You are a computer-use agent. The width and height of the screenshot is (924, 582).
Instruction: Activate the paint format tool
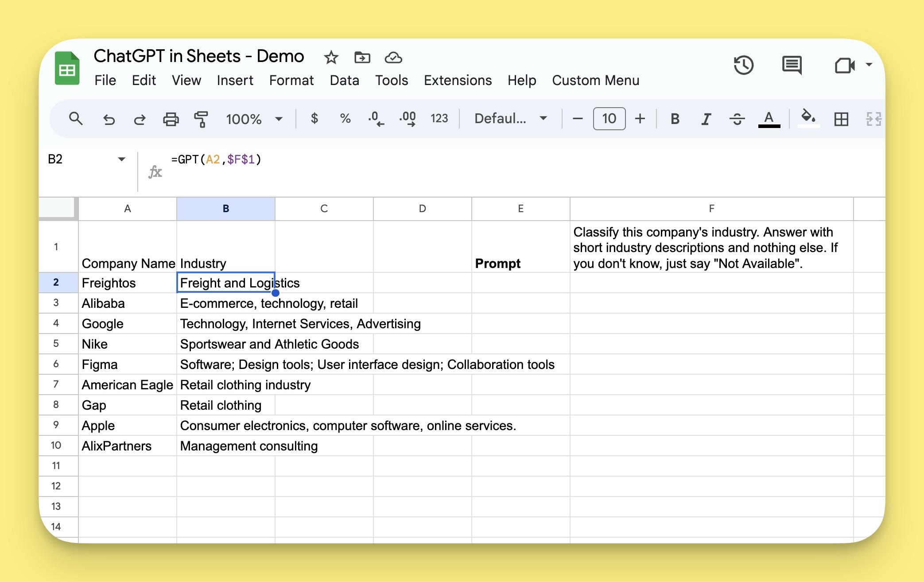tap(202, 119)
